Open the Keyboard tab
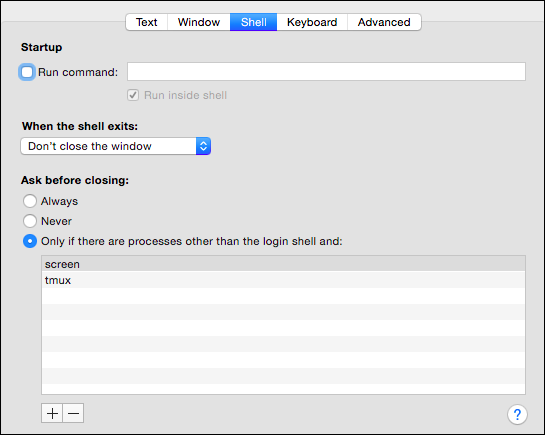 coord(312,22)
